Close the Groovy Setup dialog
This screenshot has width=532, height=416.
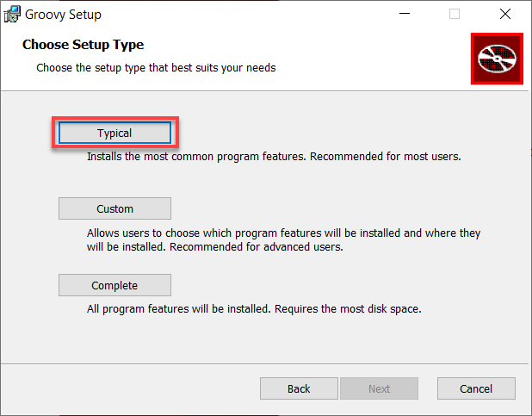[x=505, y=14]
